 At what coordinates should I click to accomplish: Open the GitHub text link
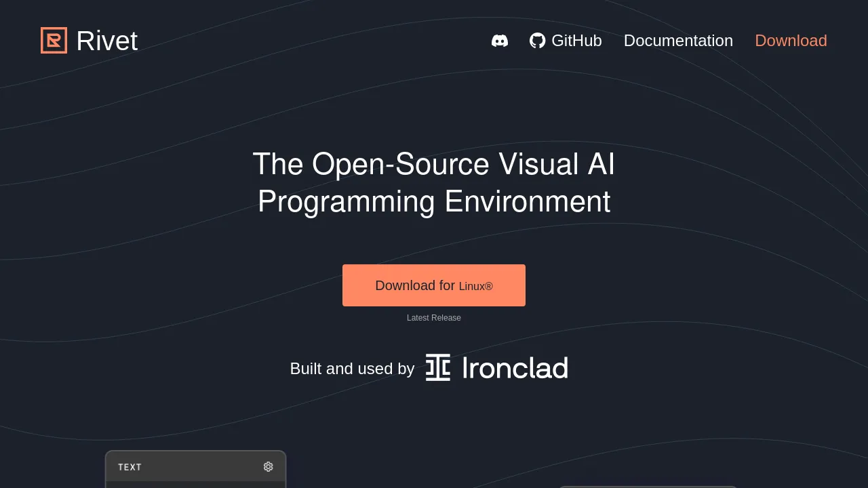coord(576,41)
